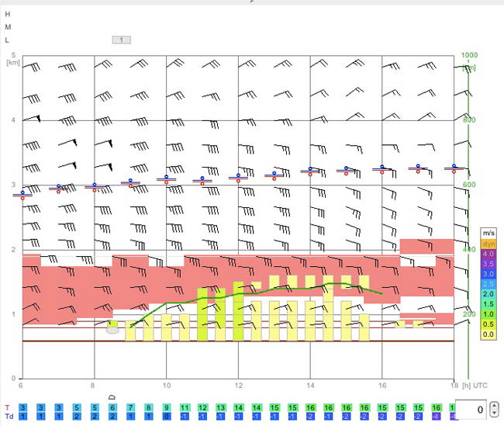Click the low cloud cover box labeled 1

tap(121, 40)
